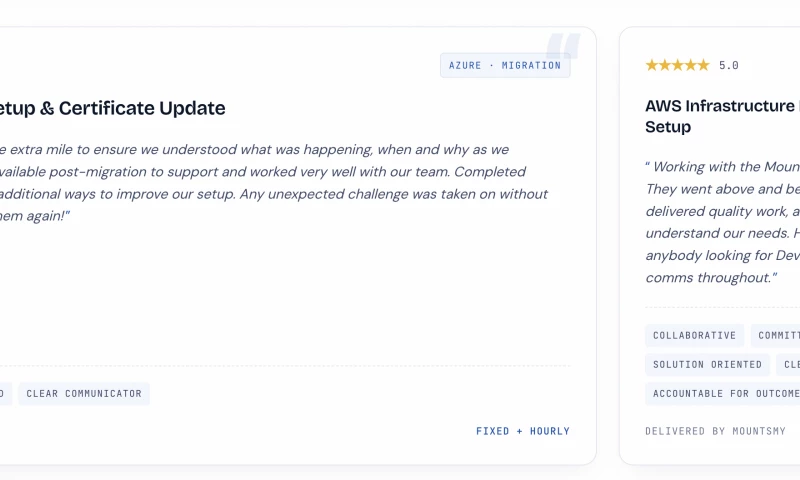Click the ACCOUNTABLE FOR OUTCOME tag

[722, 393]
